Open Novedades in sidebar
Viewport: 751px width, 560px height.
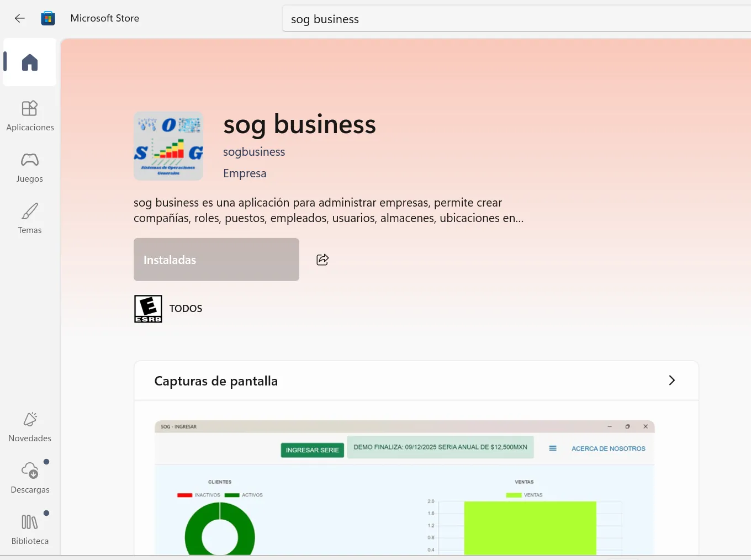pos(30,427)
